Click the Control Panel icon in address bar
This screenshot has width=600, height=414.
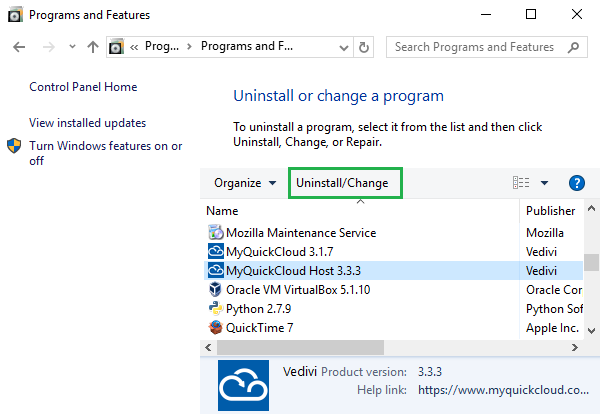tap(117, 47)
